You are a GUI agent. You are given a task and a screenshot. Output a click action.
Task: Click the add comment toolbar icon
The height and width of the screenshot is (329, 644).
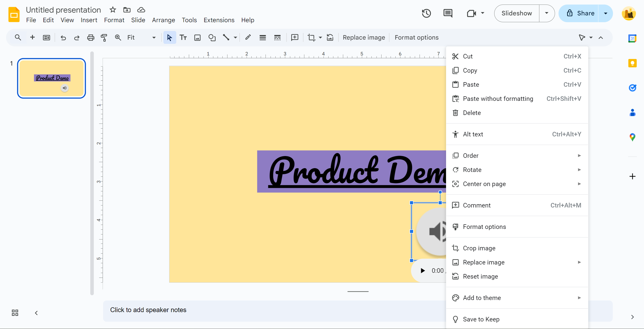(x=295, y=38)
